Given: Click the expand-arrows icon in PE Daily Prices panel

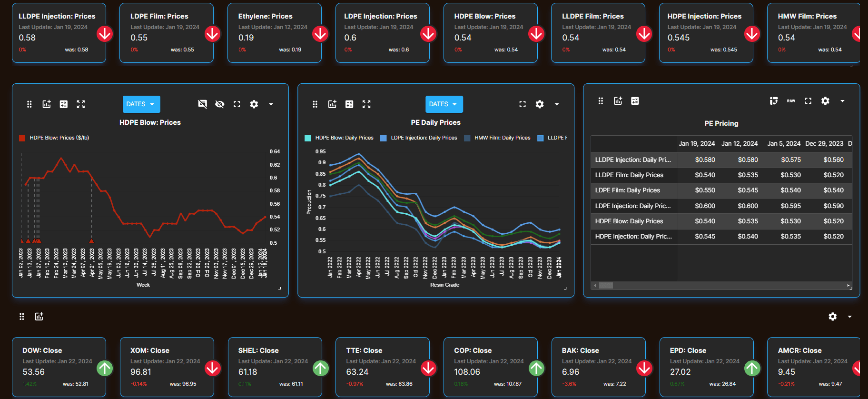Looking at the screenshot, I should point(366,104).
